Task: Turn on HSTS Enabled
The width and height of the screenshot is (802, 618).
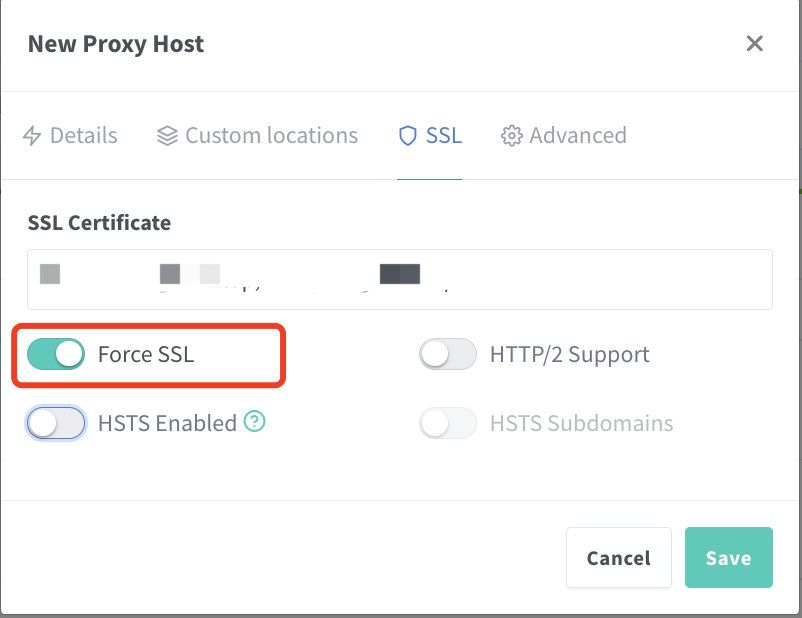Action: [x=55, y=422]
